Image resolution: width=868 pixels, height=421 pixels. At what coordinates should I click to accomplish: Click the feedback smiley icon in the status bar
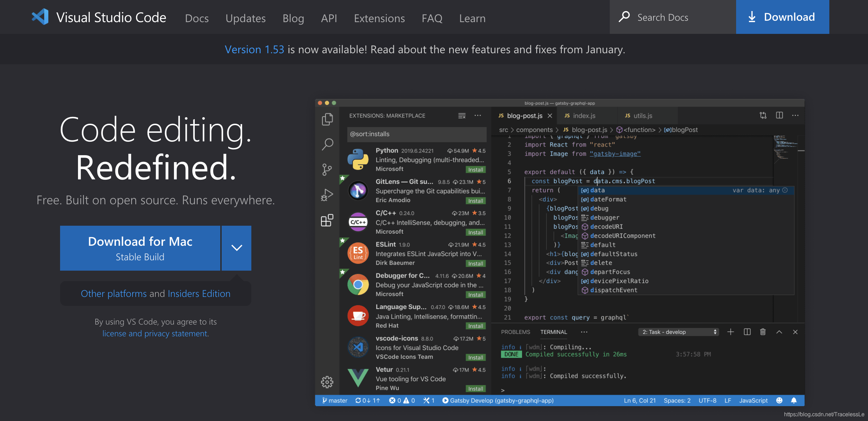point(779,400)
